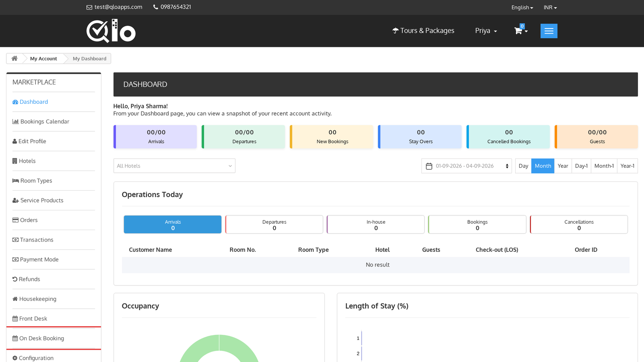Select the Year range button

[x=563, y=166]
